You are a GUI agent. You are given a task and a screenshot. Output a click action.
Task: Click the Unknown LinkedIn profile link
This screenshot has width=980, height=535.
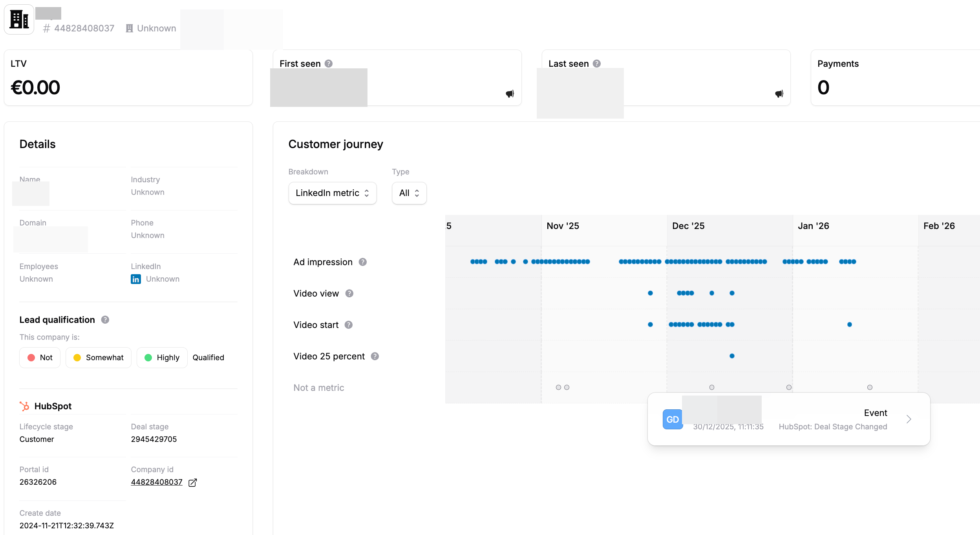tap(163, 279)
